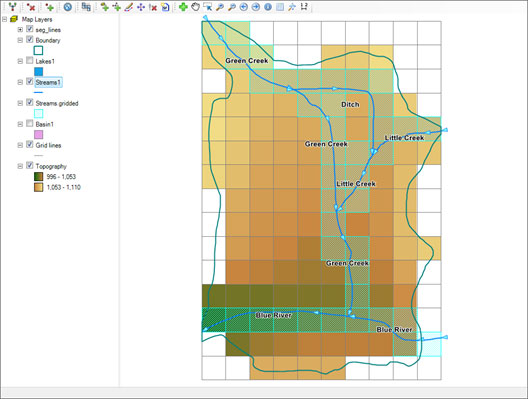The width and height of the screenshot is (528, 399).
Task: Toggle the Streams1 layer checkbox
Action: pos(30,82)
